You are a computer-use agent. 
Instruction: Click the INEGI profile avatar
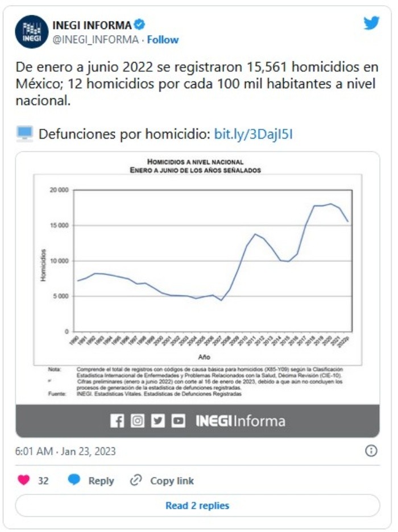click(x=31, y=32)
